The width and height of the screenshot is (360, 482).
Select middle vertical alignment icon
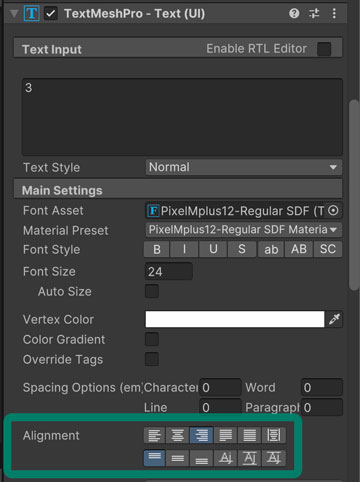[x=177, y=458]
